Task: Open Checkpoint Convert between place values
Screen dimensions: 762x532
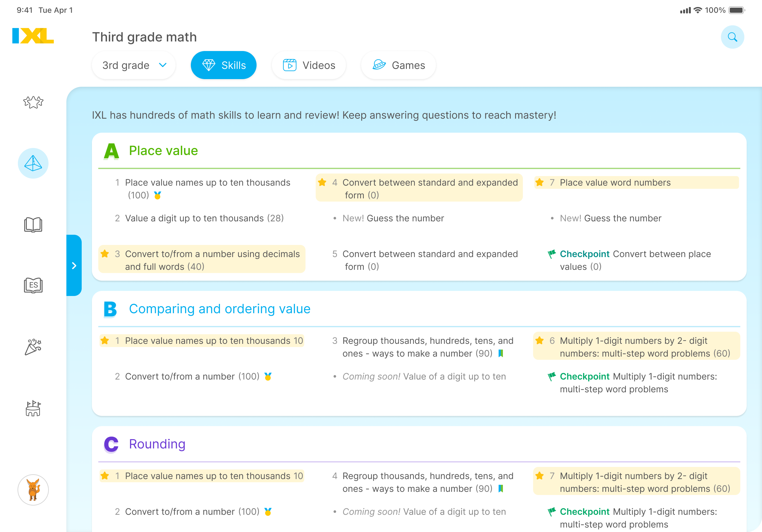Action: (x=635, y=260)
